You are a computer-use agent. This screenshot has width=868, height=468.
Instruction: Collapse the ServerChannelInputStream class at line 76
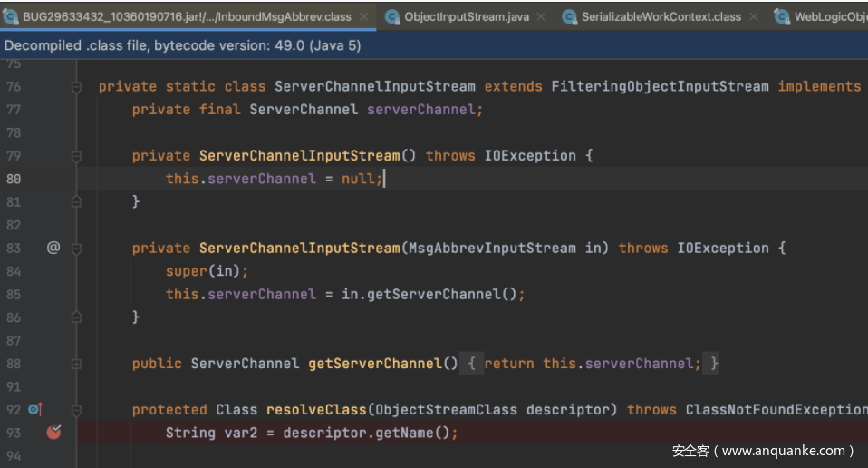[77, 87]
